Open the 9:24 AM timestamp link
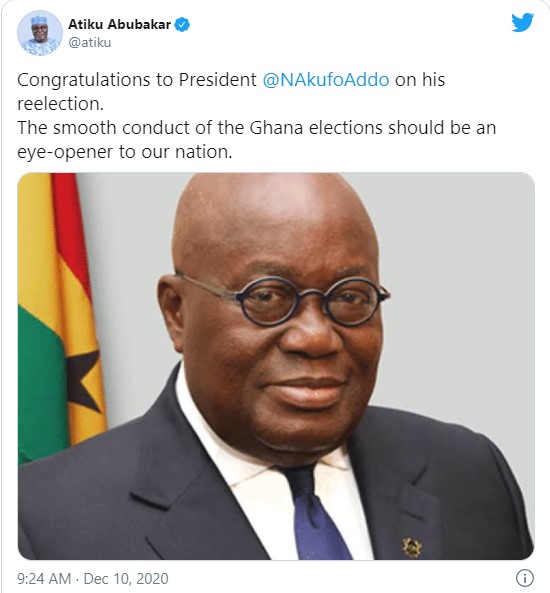Screen dimensions: 550x593 click(44, 579)
